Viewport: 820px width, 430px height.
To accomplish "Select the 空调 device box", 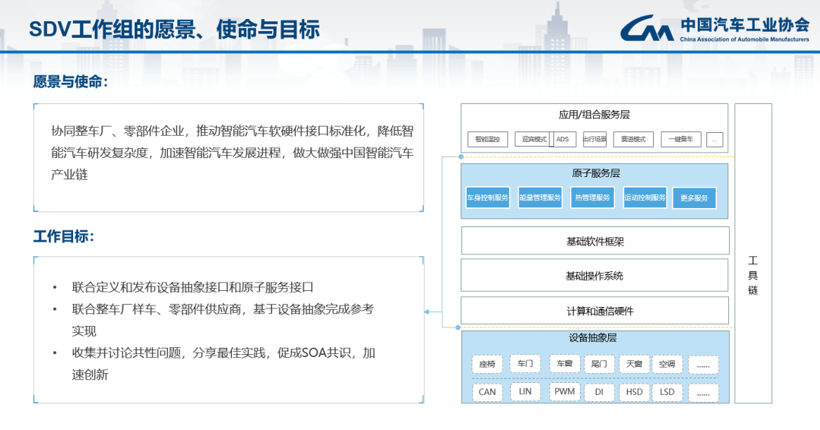I will [x=666, y=364].
